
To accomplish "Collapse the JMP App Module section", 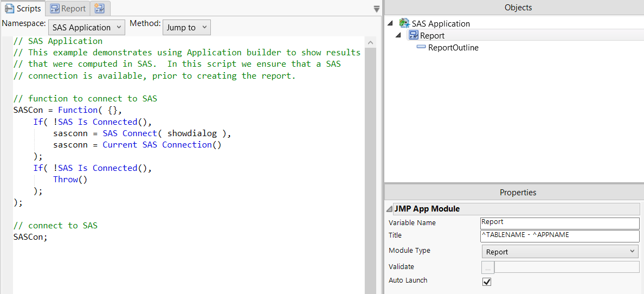I will [389, 209].
